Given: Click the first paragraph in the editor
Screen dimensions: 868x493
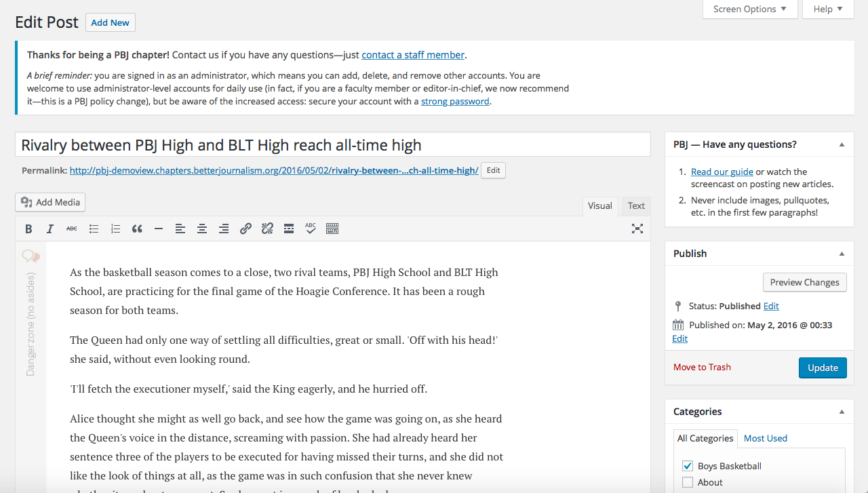Looking at the screenshot, I should pos(284,292).
